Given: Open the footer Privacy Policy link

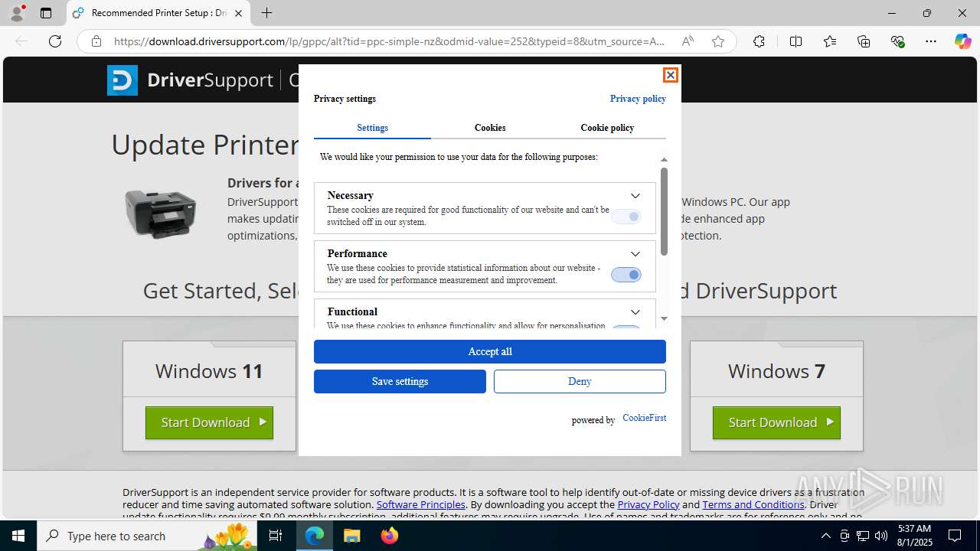Looking at the screenshot, I should coord(648,504).
